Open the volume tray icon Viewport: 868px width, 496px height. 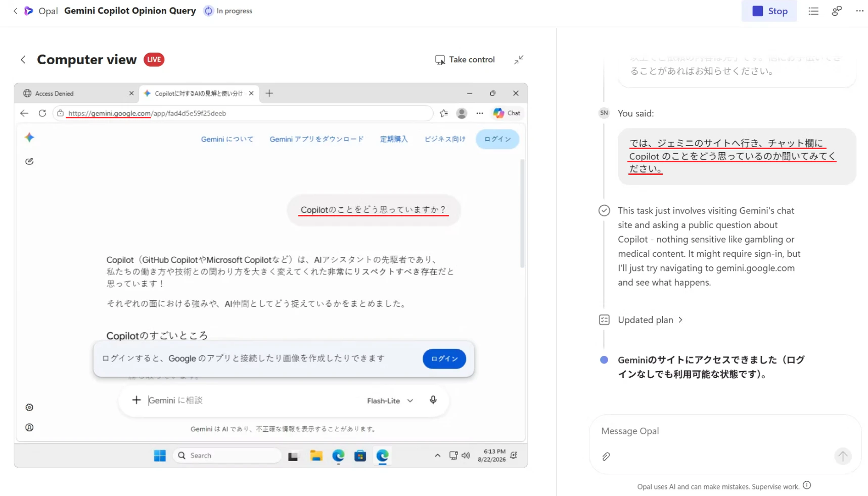point(466,456)
